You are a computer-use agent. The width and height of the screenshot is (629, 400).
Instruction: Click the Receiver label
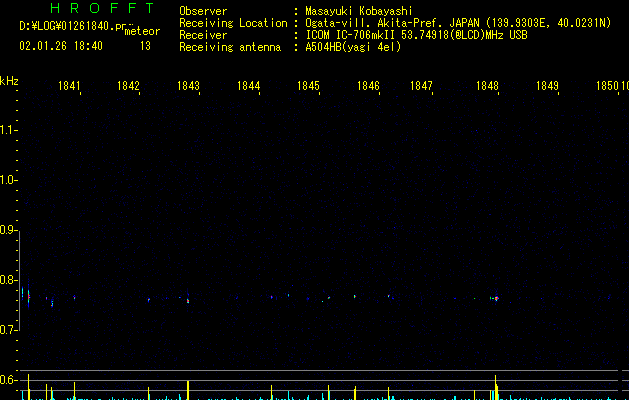[203, 35]
